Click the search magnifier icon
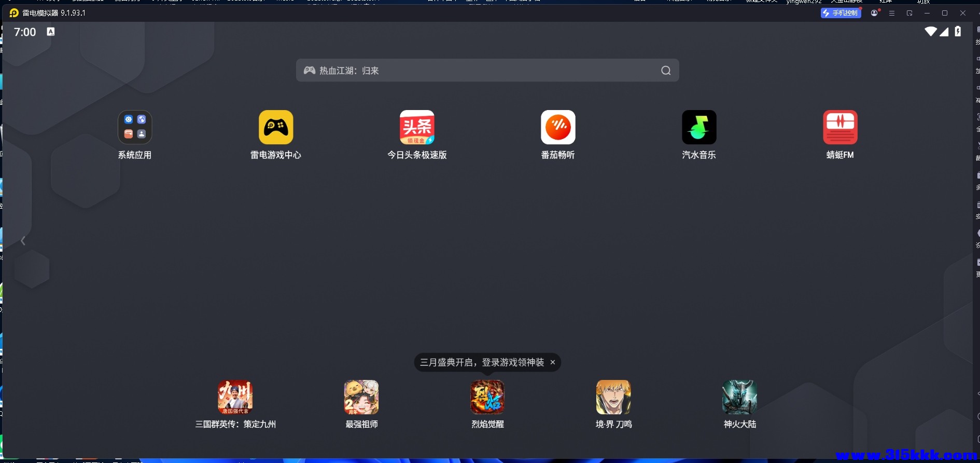 pos(666,71)
